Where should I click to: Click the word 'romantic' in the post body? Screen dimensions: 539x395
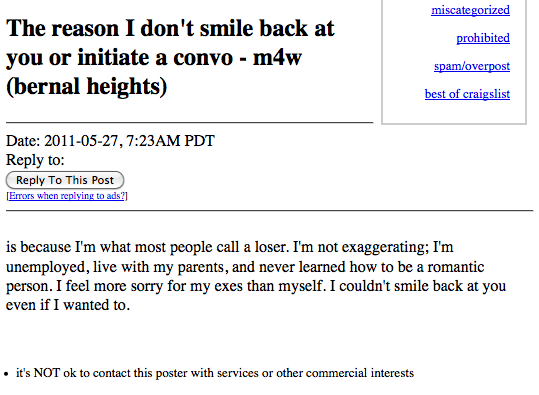click(x=456, y=267)
